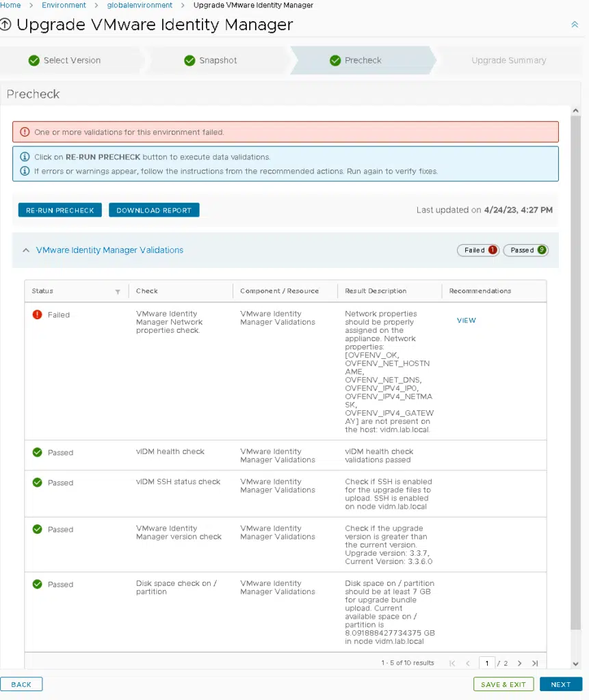Collapse header using double chevron icon
The image size is (589, 700).
tap(575, 25)
